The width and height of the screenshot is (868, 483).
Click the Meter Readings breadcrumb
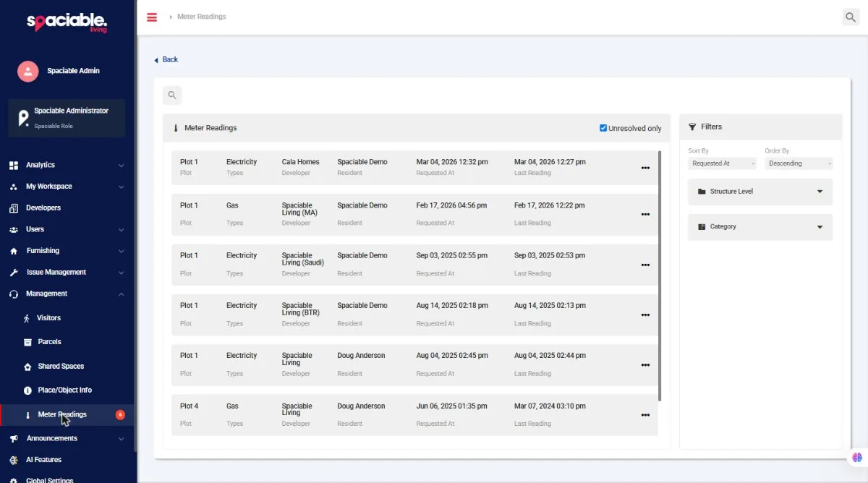[x=202, y=17]
